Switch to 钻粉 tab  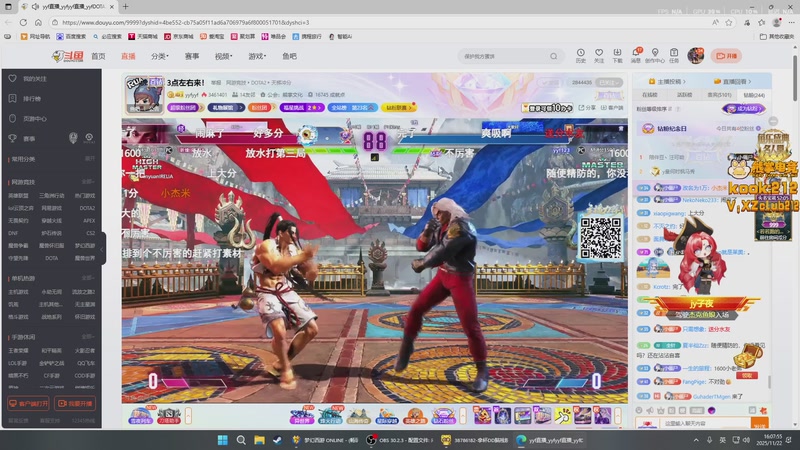tap(754, 95)
